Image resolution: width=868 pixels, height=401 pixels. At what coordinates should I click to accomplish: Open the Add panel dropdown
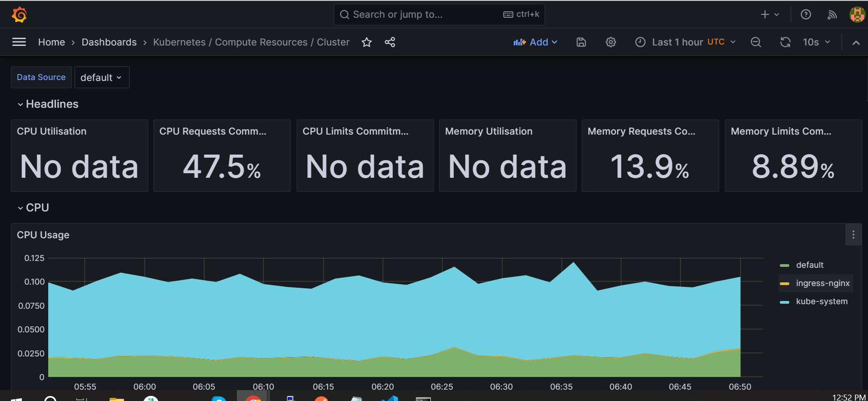535,42
